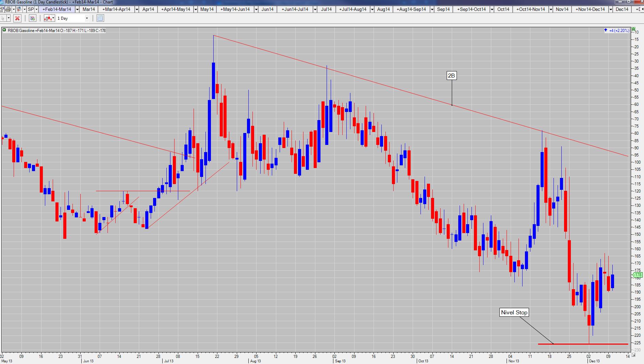This screenshot has height=364, width=644.
Task: Open the +Sep14-Oct14 spread tab
Action: click(x=472, y=9)
